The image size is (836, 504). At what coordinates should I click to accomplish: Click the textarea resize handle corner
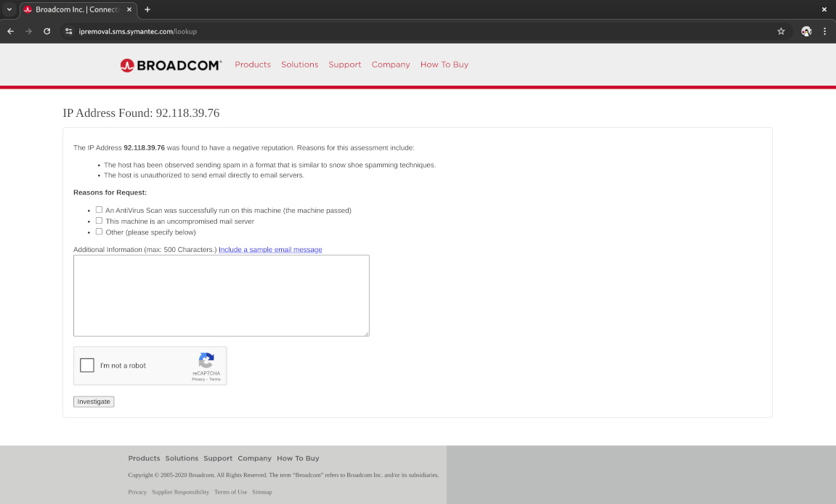(366, 334)
